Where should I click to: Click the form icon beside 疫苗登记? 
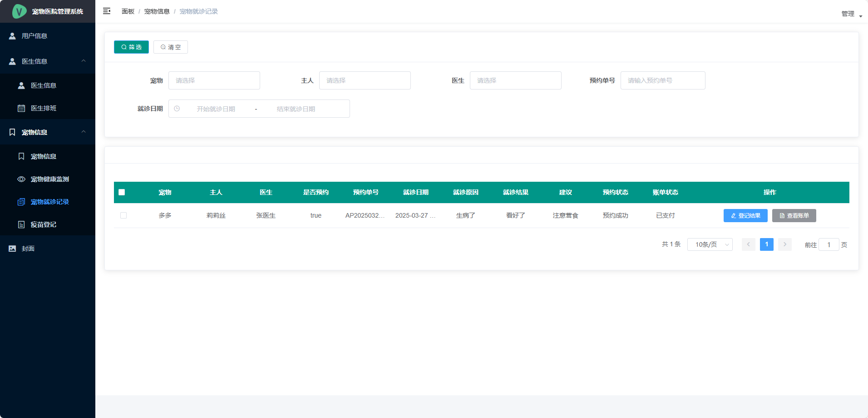(x=21, y=224)
